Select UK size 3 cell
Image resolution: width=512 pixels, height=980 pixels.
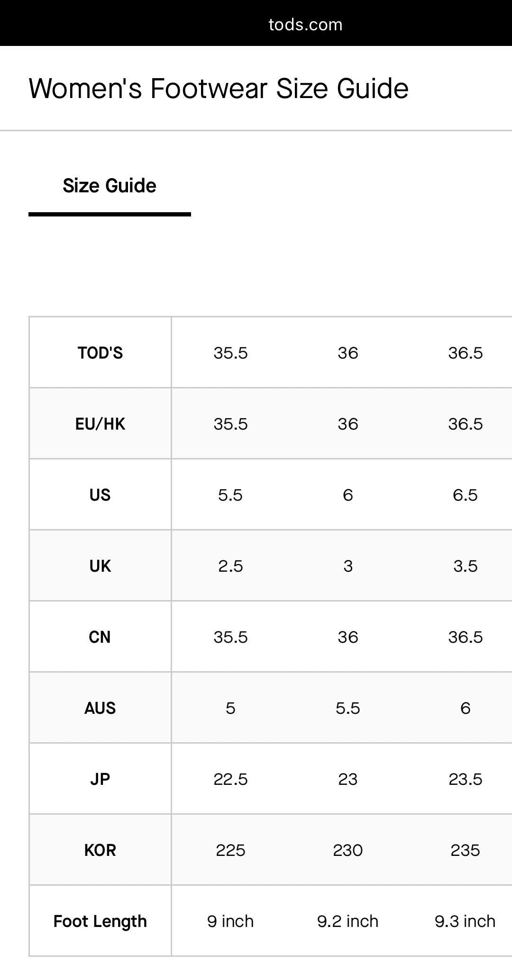click(x=348, y=566)
